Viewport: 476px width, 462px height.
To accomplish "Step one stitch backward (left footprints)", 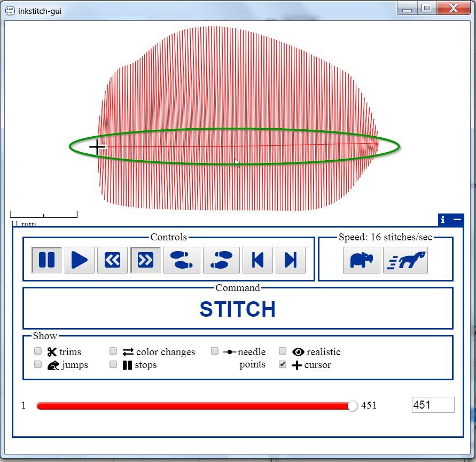I will coord(182,260).
